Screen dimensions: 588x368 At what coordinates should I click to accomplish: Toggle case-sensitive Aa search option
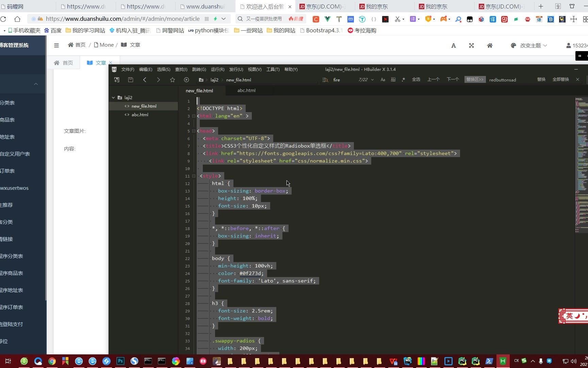(x=383, y=79)
